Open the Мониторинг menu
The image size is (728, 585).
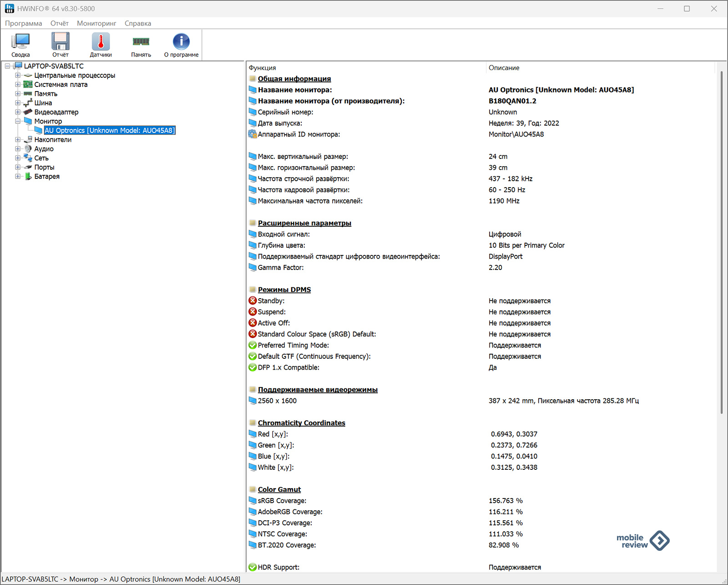coord(96,23)
